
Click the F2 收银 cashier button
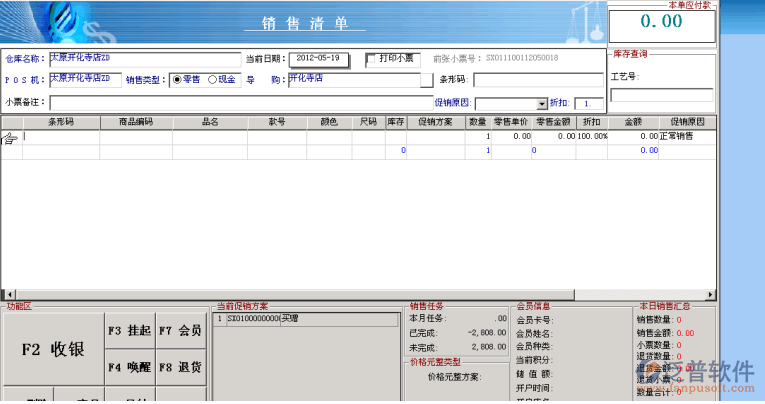(54, 349)
